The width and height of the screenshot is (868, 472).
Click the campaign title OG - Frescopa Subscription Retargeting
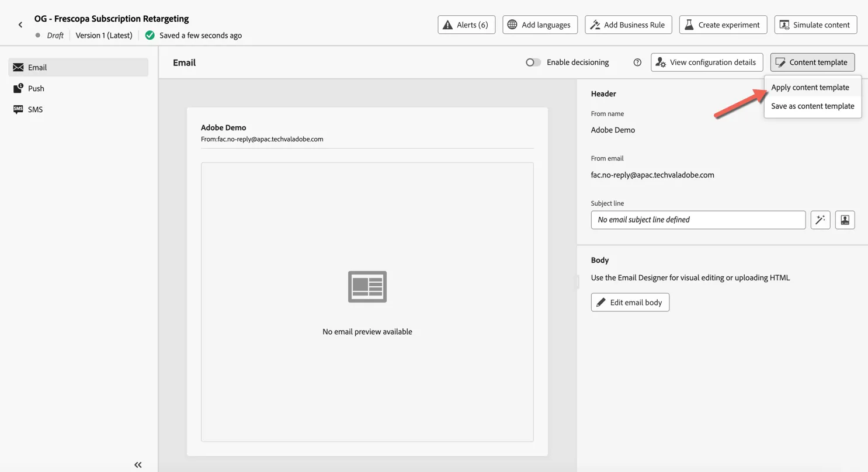click(x=112, y=19)
